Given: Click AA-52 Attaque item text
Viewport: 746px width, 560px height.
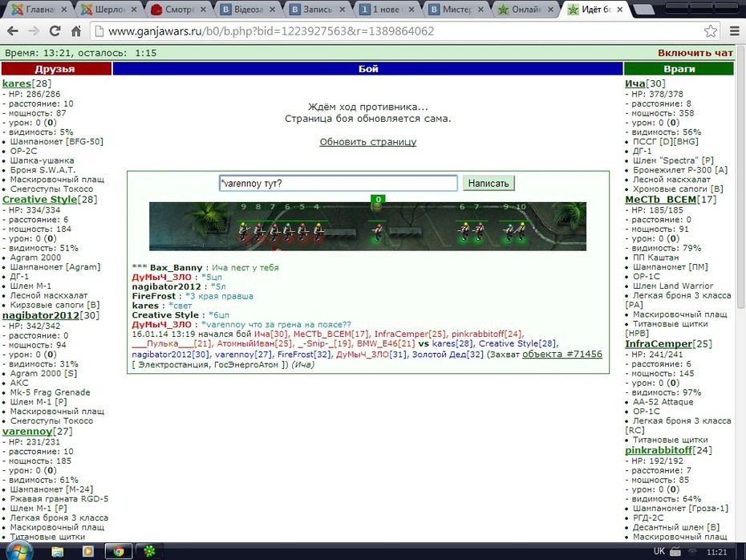Looking at the screenshot, I should (x=663, y=402).
